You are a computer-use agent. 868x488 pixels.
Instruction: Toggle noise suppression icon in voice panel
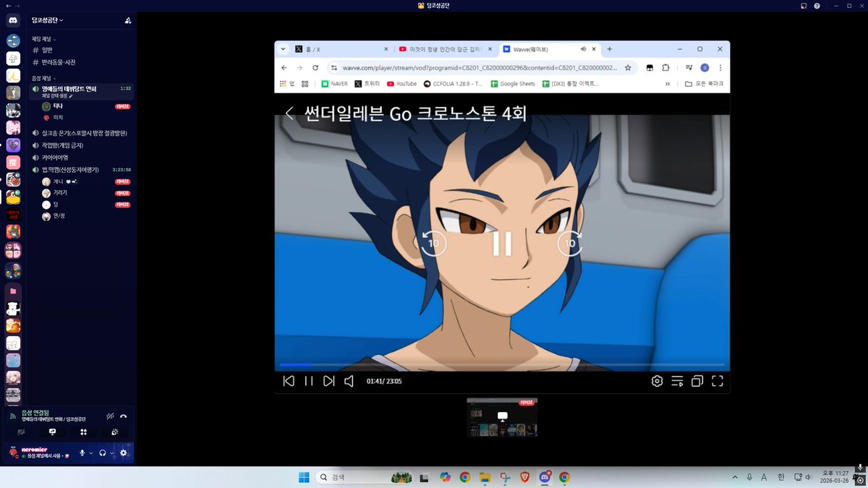click(110, 416)
